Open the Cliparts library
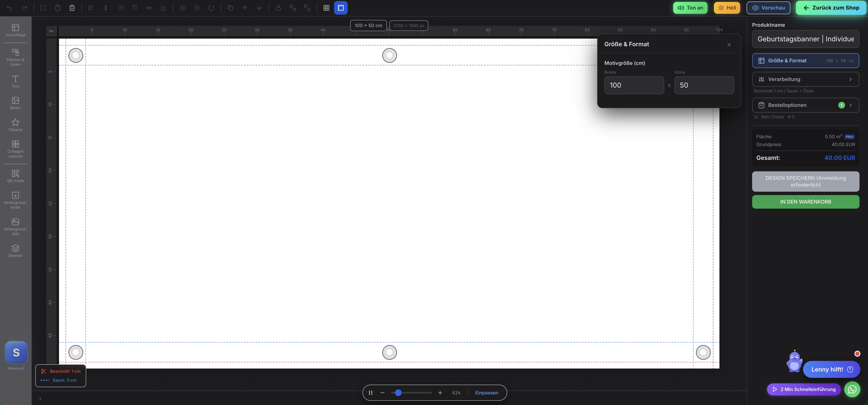The image size is (868, 405). [x=15, y=125]
